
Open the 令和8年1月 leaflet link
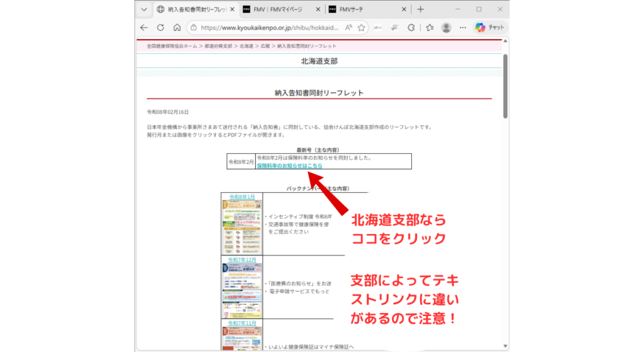tap(242, 197)
